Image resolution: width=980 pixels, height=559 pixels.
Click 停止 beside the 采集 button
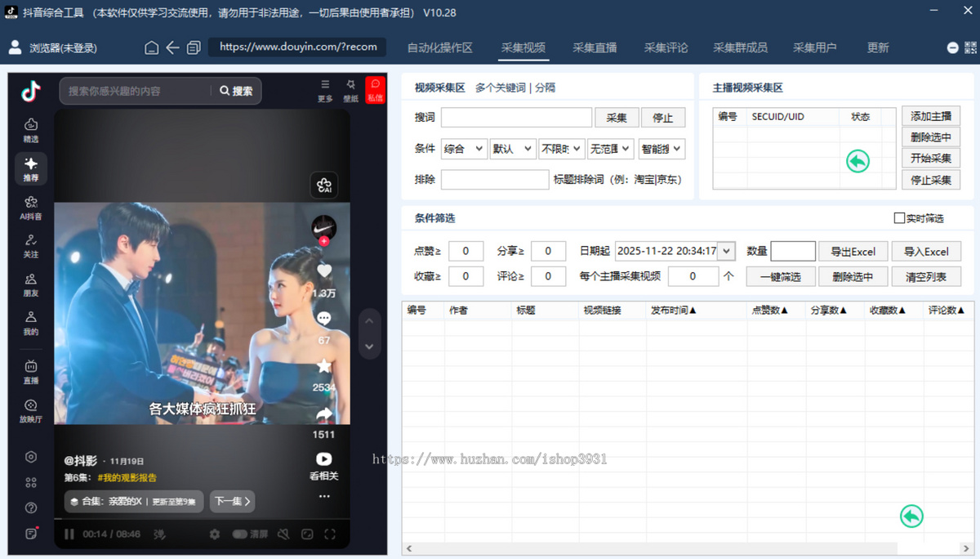(x=663, y=118)
